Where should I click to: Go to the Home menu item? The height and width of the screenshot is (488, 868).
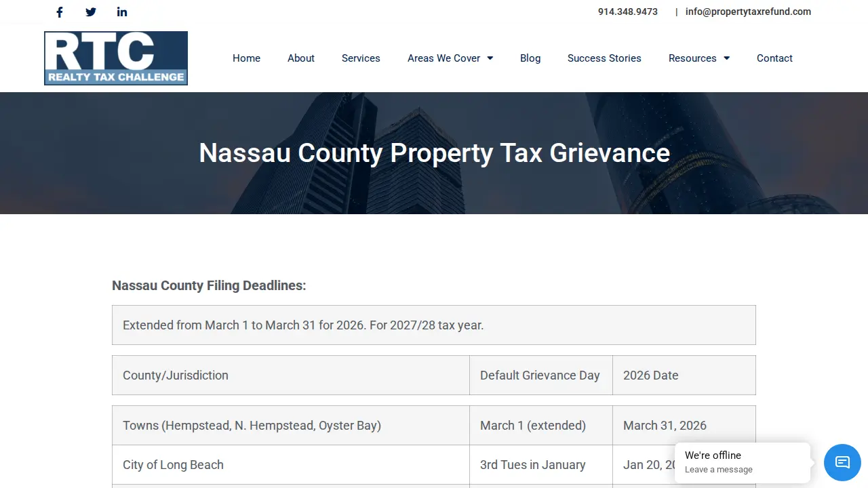pos(246,58)
